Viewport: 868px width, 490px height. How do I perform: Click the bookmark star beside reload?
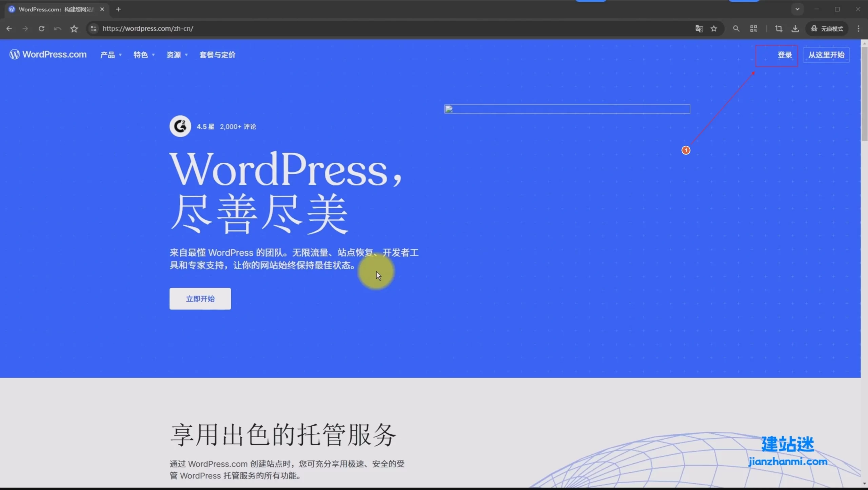point(74,29)
